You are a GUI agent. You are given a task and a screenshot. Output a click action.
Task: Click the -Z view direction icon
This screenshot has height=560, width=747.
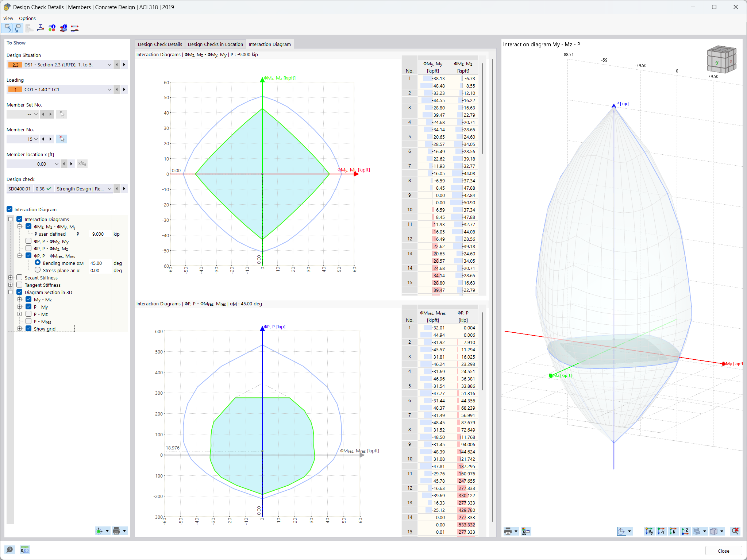[685, 531]
